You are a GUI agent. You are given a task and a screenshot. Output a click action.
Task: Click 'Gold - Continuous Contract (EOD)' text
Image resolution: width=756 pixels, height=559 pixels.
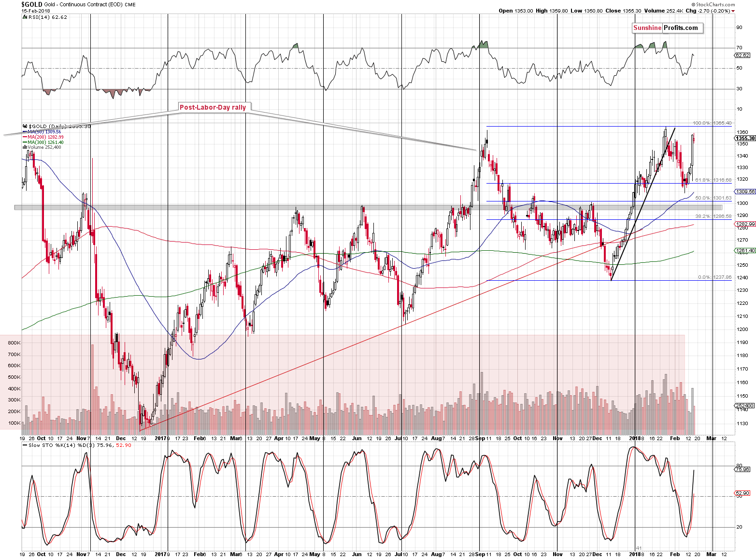coord(83,4)
